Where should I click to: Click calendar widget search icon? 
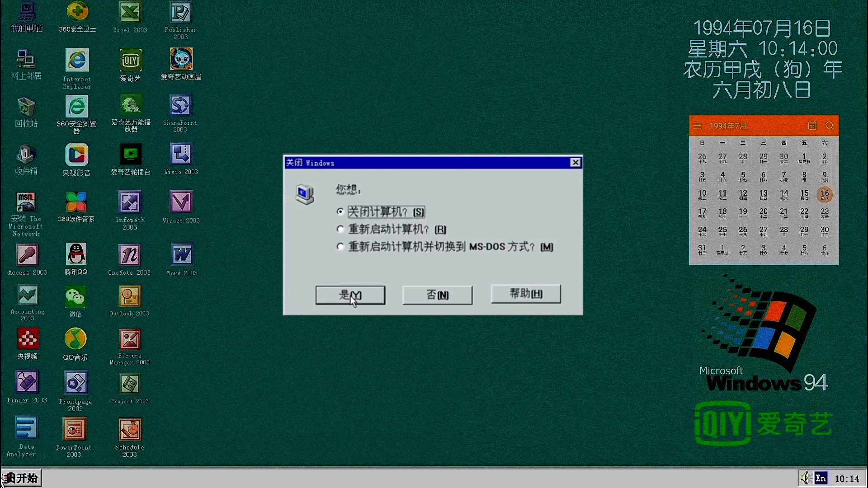click(830, 126)
